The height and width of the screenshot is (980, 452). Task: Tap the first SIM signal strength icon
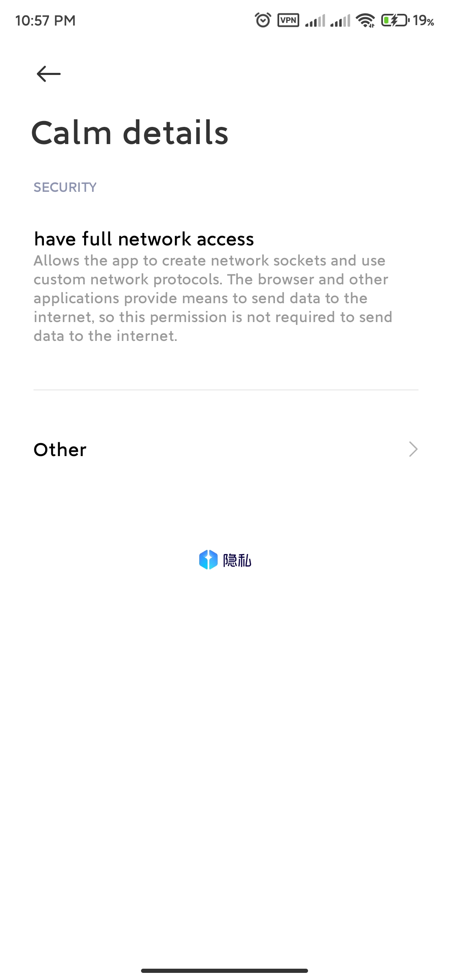pos(315,21)
